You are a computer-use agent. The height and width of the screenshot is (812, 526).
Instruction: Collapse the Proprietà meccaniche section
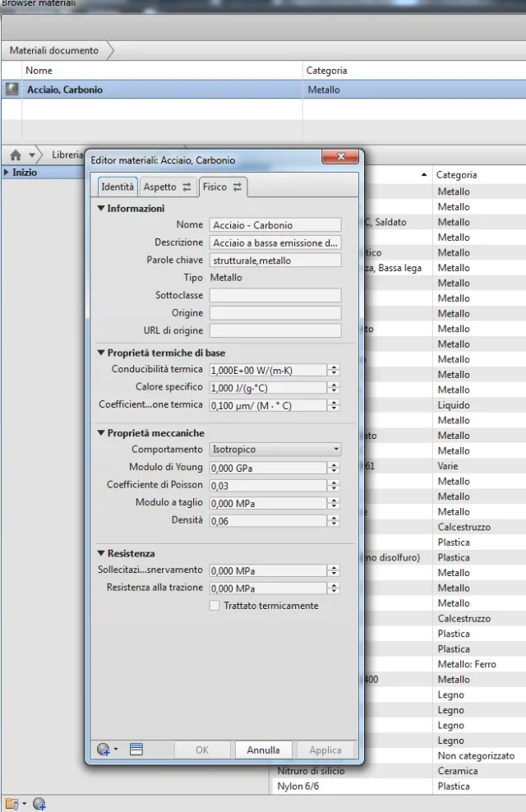click(x=101, y=433)
